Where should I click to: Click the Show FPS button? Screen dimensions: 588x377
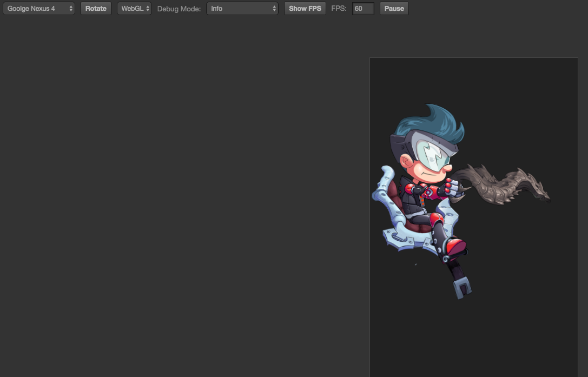(x=305, y=8)
